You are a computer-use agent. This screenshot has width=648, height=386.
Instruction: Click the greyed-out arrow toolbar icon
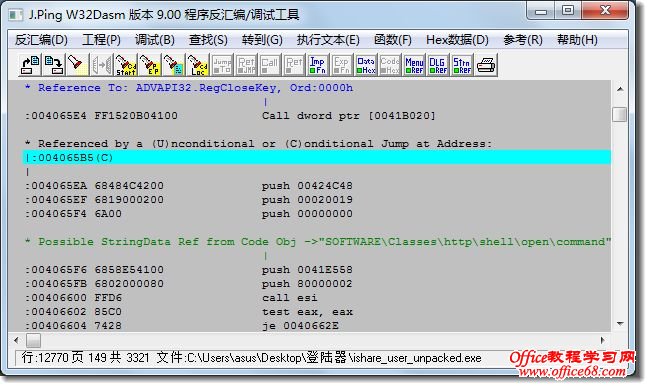tap(101, 65)
